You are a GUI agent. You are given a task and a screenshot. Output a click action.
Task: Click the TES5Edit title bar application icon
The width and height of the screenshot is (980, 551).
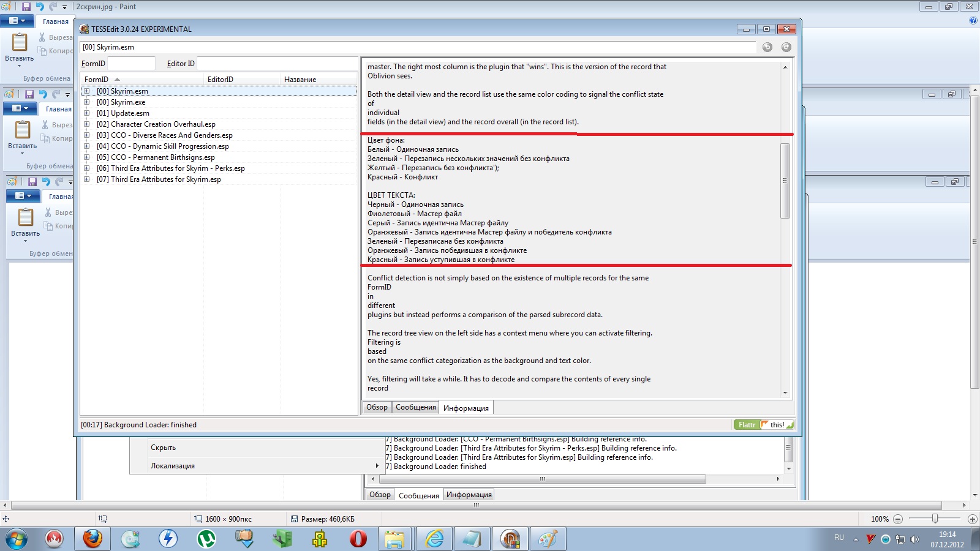85,29
